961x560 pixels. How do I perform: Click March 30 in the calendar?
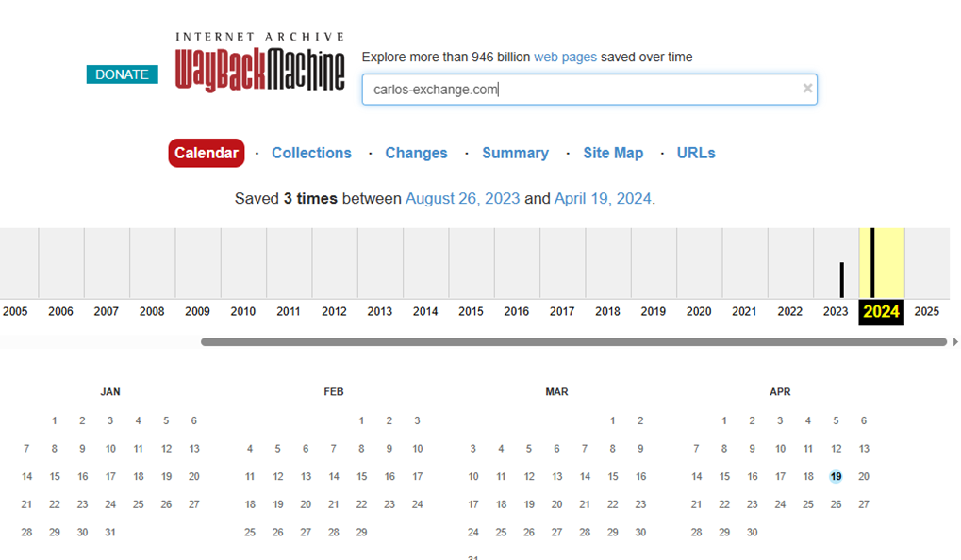point(640,533)
